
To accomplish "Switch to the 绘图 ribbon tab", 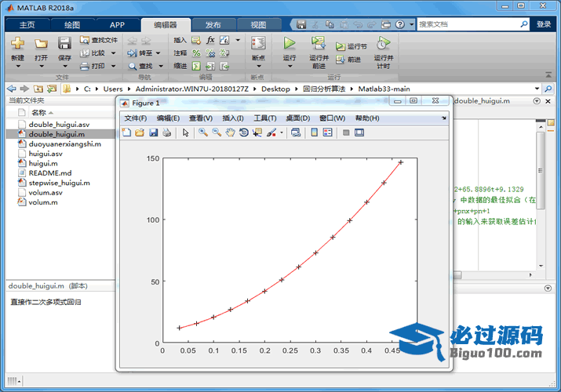I will pyautogui.click(x=71, y=24).
